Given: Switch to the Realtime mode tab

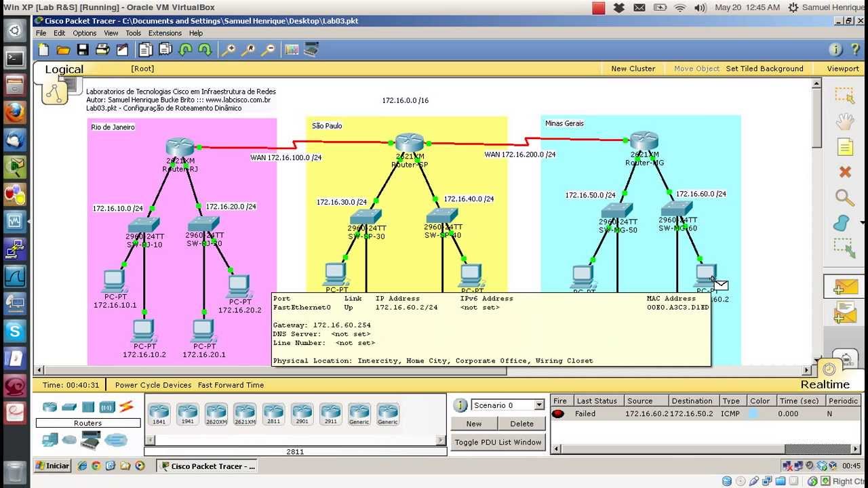Looking at the screenshot, I should pos(825,384).
